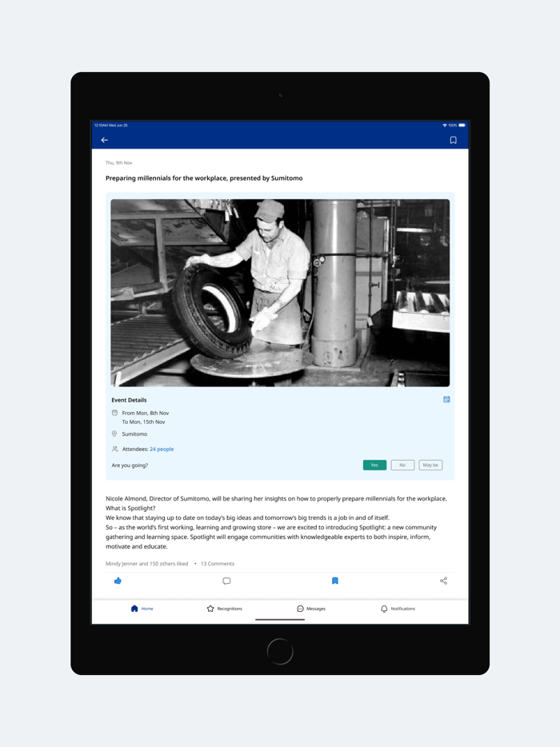560x747 pixels.
Task: Go to the Notifications tab
Action: coord(398,609)
